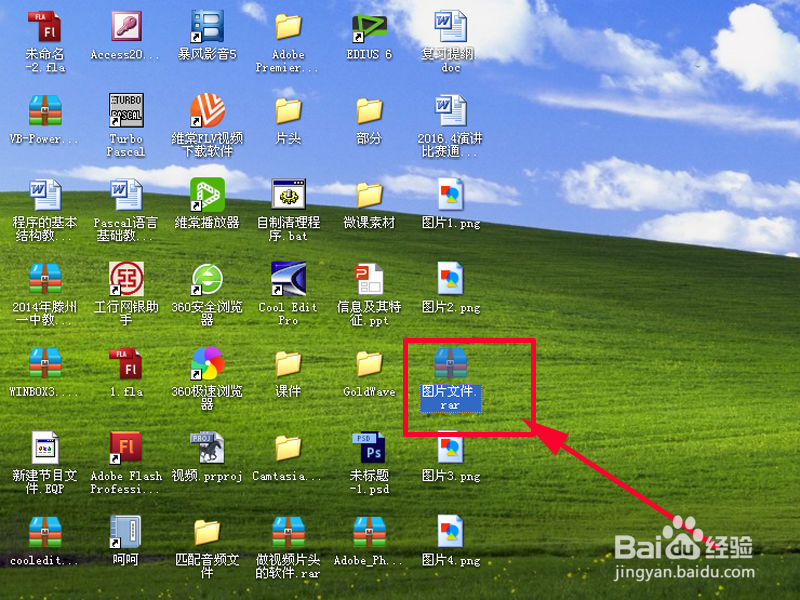
Task: Select the 课件 folder
Action: click(x=288, y=364)
